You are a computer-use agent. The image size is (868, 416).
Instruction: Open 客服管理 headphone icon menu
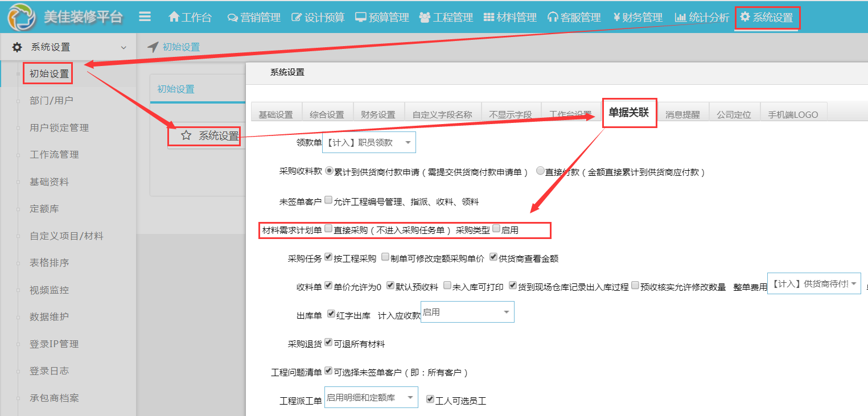point(552,18)
